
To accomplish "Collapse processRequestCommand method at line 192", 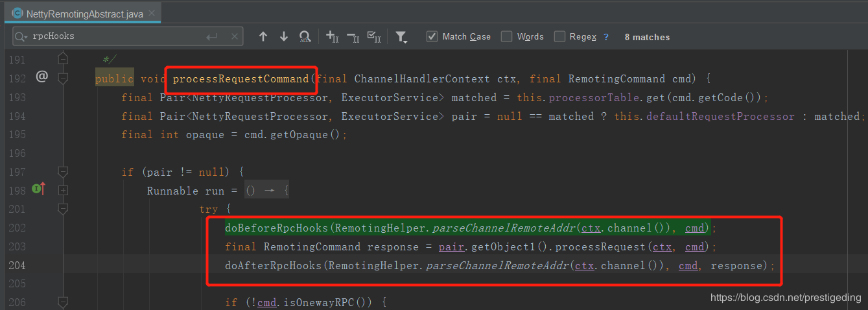I will tap(63, 78).
